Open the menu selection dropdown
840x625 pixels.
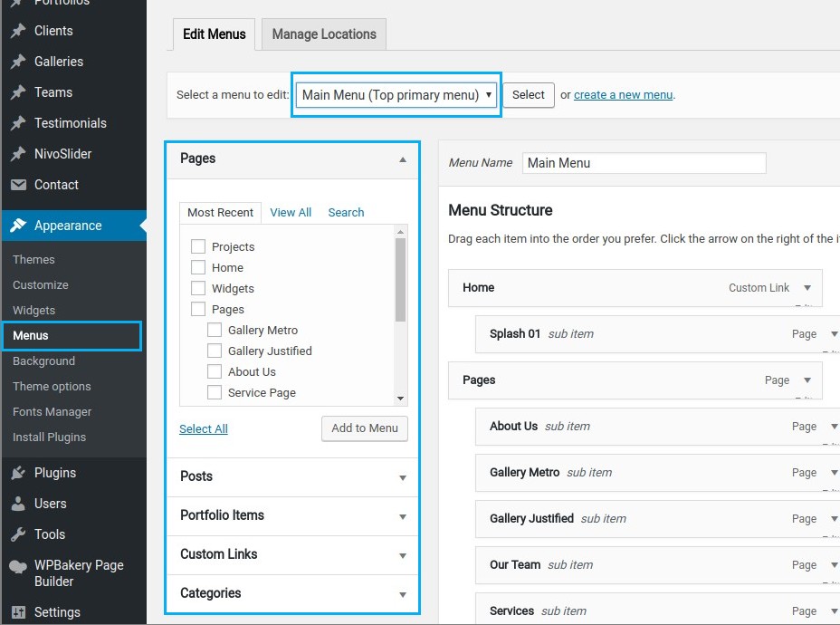point(396,95)
